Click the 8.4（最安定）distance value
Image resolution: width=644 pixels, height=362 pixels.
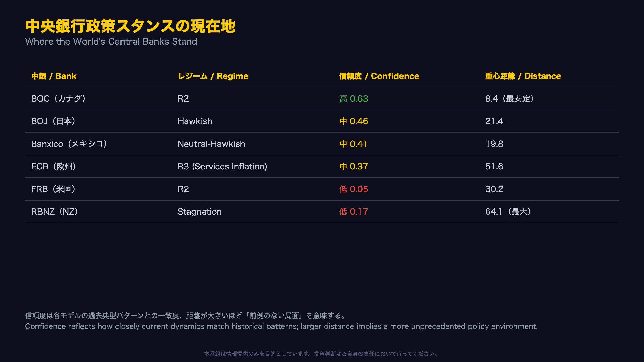pos(510,99)
